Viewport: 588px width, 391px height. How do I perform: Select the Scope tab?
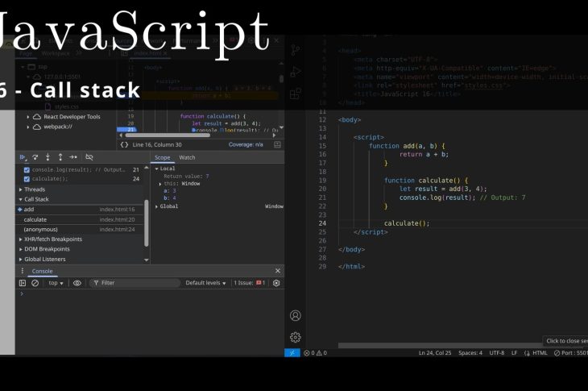click(163, 157)
